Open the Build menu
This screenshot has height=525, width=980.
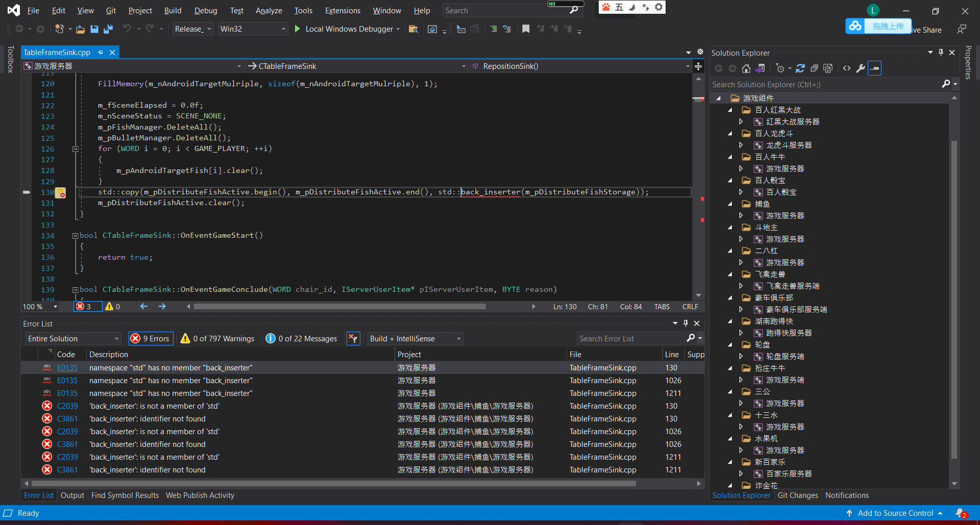[173, 10]
